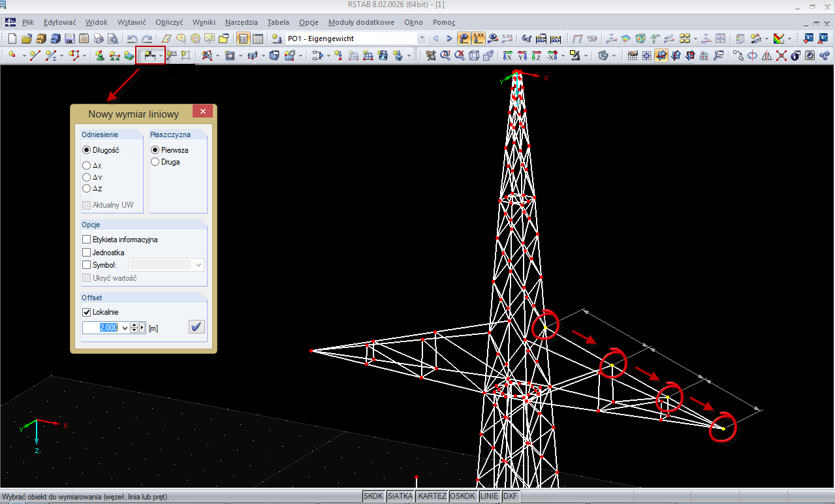Click the Print icon in toolbar
The height and width of the screenshot is (504, 835).
click(99, 39)
